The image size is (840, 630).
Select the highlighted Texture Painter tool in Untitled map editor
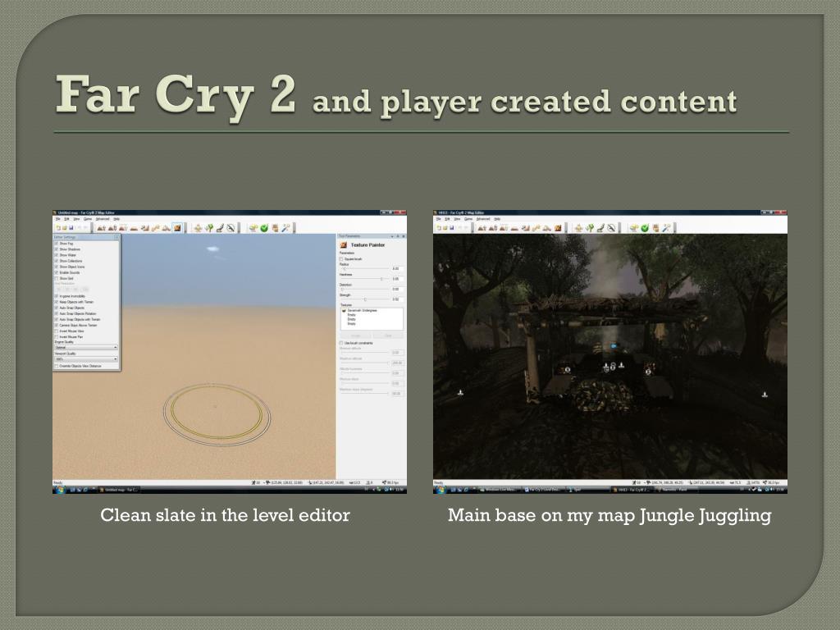pyautogui.click(x=177, y=228)
